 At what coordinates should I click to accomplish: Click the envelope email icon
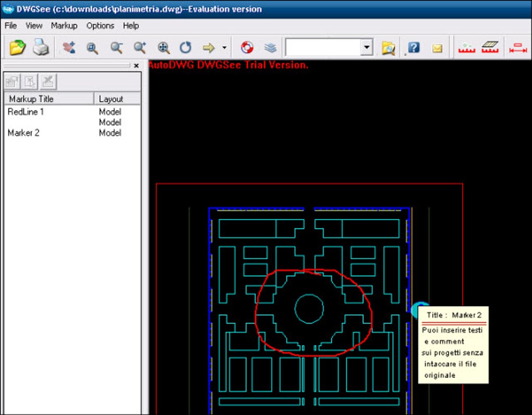coord(437,48)
